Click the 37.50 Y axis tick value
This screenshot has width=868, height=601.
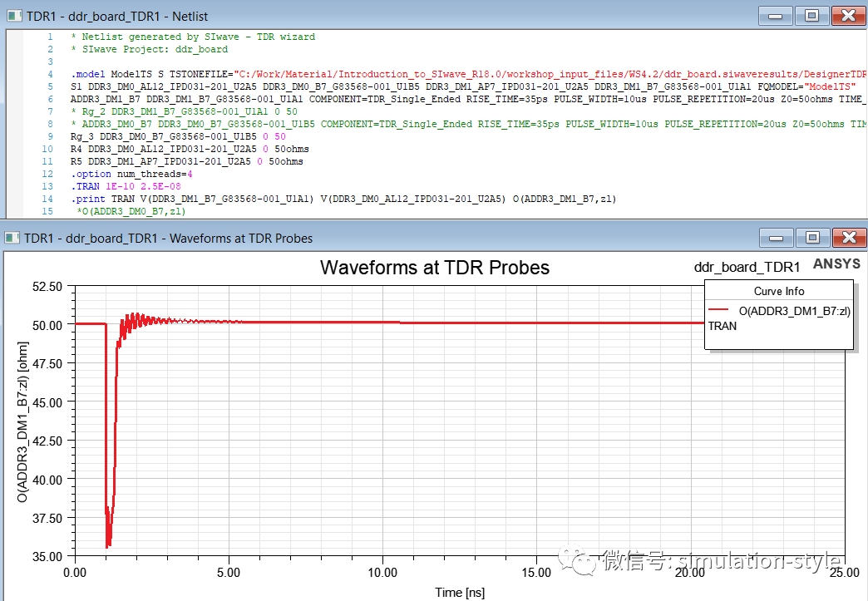point(47,519)
